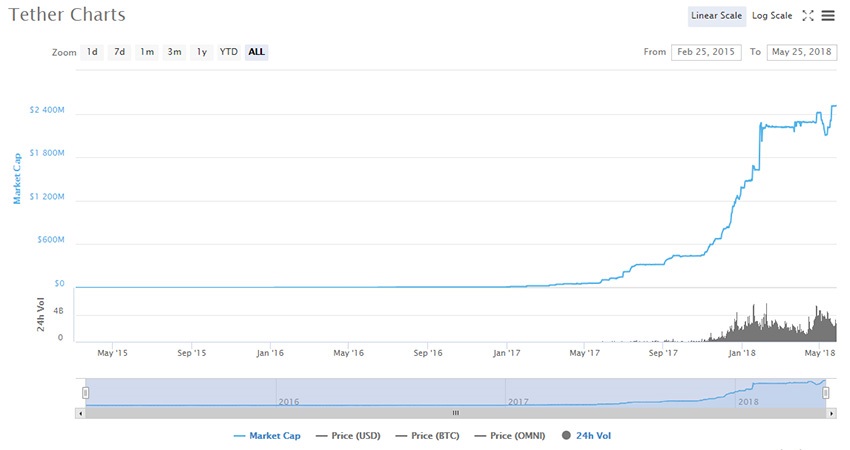Switch to Log Scale

pos(772,16)
